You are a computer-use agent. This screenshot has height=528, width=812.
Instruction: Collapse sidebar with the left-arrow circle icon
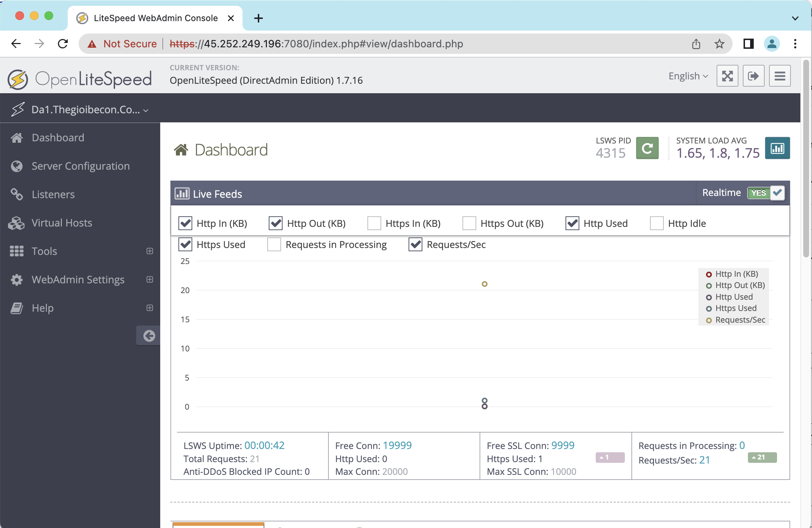[149, 335]
